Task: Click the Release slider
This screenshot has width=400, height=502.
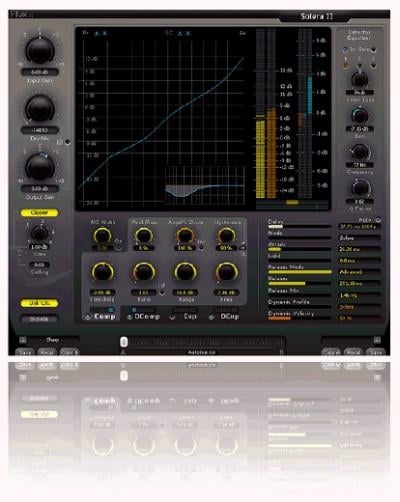Action: coord(300,284)
